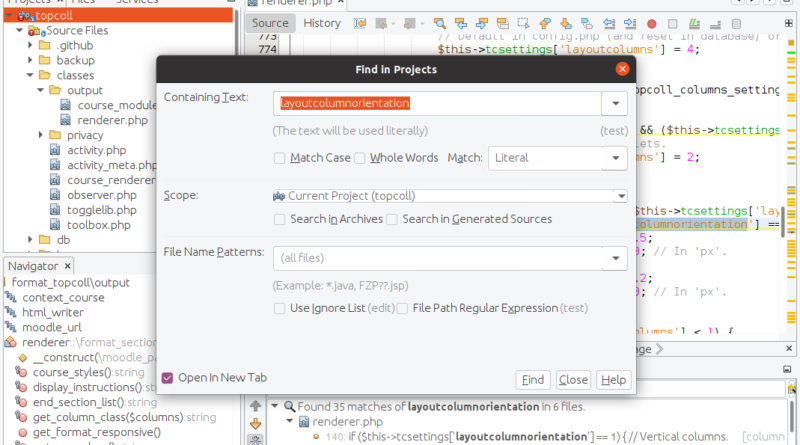
Task: Click Containing Text input field
Action: pos(437,104)
